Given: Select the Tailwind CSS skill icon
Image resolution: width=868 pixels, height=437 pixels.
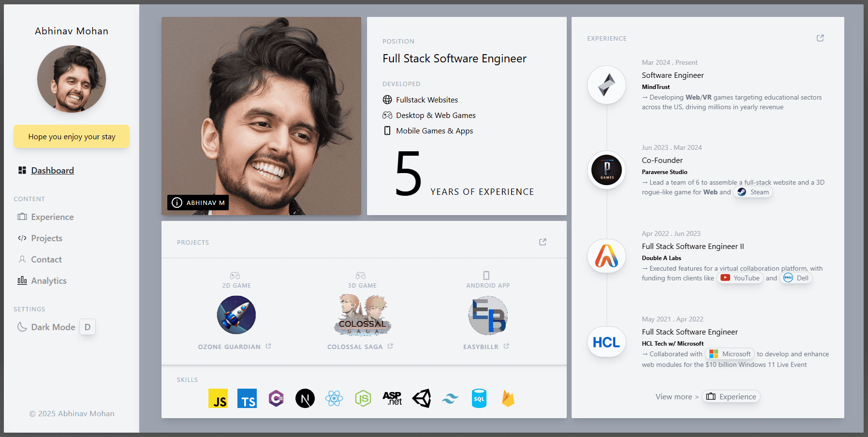Looking at the screenshot, I should click(x=450, y=398).
